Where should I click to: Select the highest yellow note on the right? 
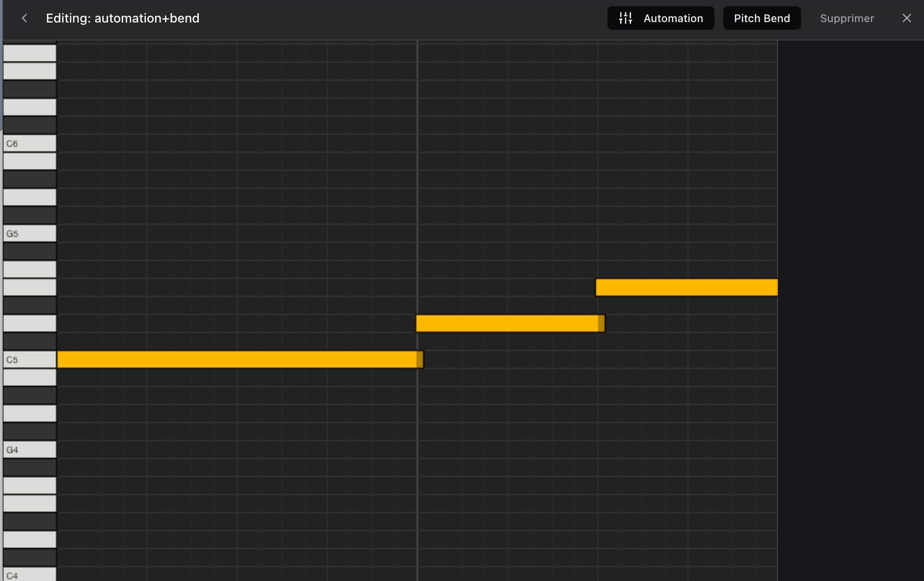(x=686, y=287)
